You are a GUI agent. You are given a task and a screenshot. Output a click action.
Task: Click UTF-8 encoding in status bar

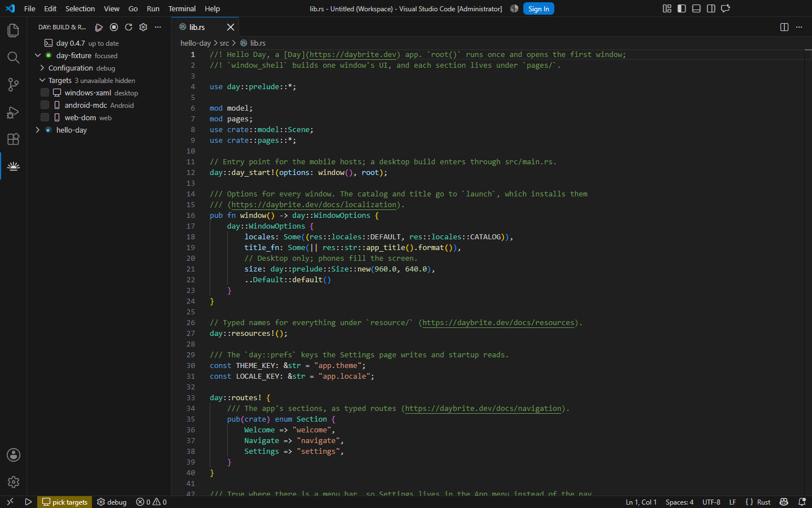pos(711,502)
